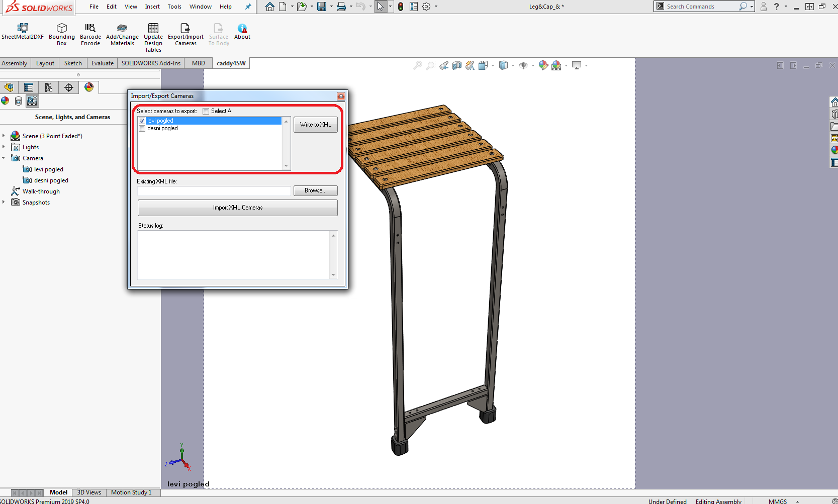
Task: Uncheck the levi pogled camera checkbox
Action: click(x=142, y=121)
